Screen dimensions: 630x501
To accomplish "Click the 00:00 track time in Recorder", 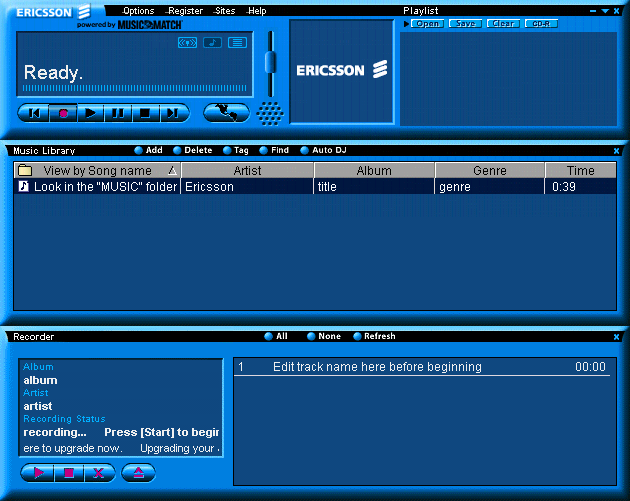I will point(590,367).
